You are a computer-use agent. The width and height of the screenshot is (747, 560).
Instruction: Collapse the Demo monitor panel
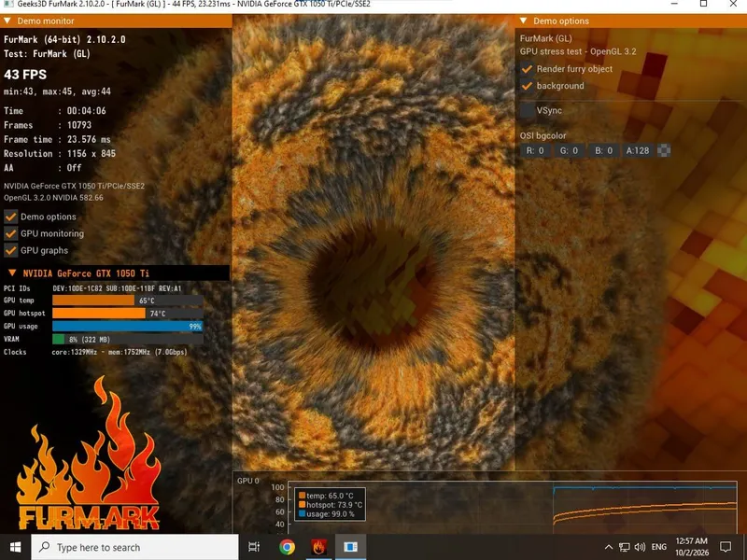(x=7, y=21)
